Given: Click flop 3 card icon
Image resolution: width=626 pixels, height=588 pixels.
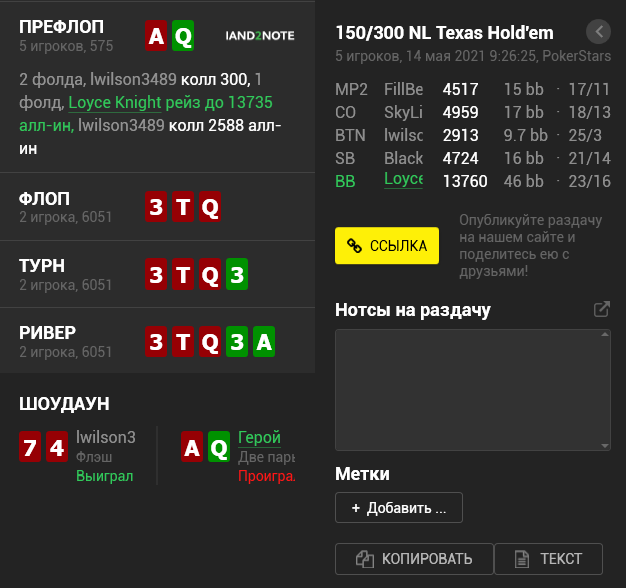Looking at the screenshot, I should point(156,207).
